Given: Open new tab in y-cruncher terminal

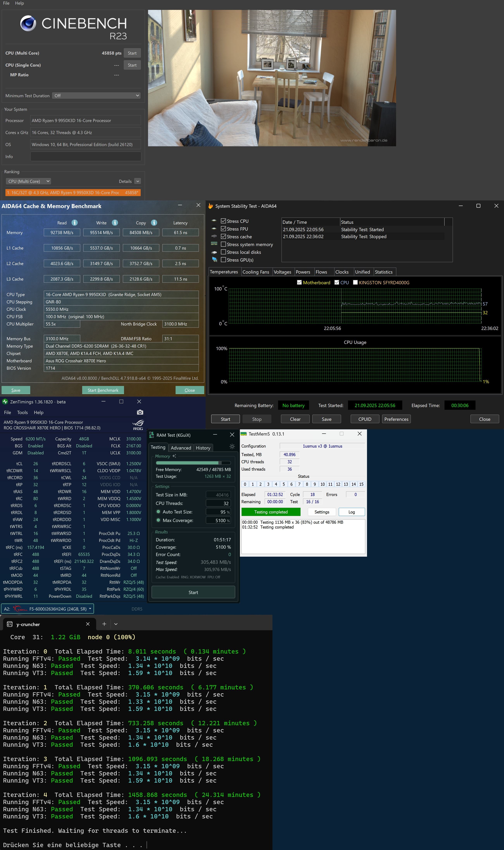Looking at the screenshot, I should (104, 624).
